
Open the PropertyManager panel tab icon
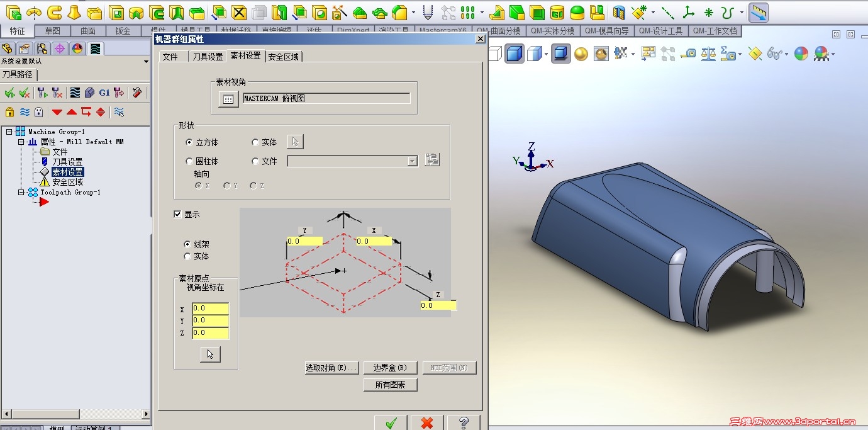(24, 48)
